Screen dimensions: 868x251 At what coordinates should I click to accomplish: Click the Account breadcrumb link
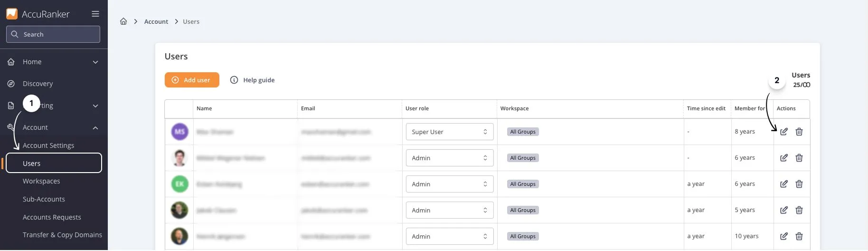coord(156,21)
